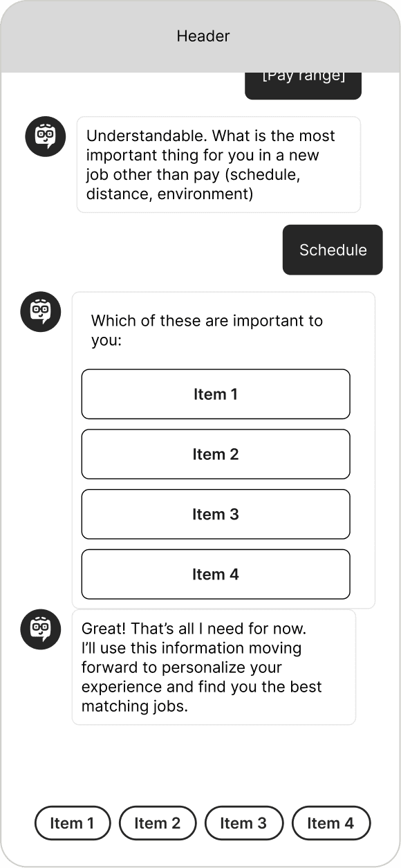Tap the Item 3 pill in bottom row
The image size is (401, 868).
(244, 823)
